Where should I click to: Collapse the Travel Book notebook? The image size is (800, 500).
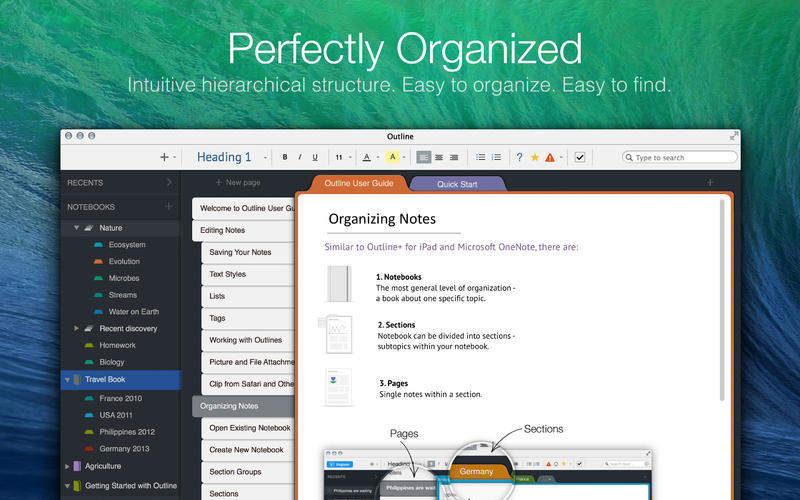(x=67, y=380)
